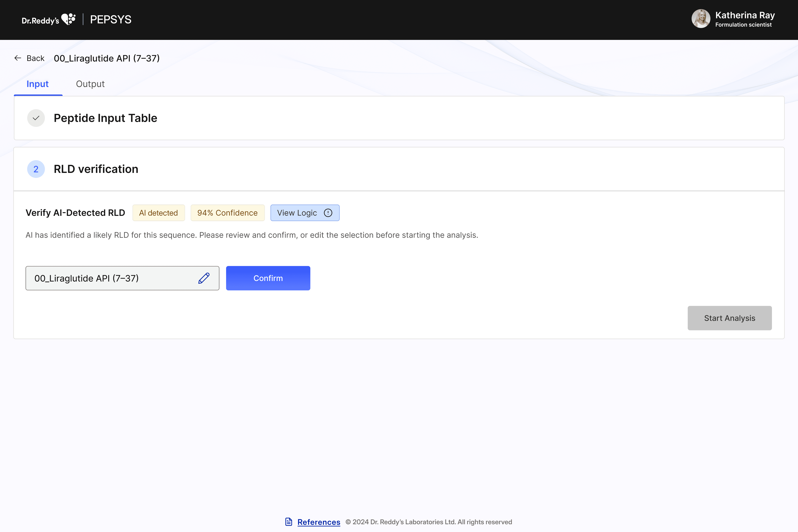The width and height of the screenshot is (798, 532).
Task: Click the info icon on View Logic
Action: tap(328, 213)
